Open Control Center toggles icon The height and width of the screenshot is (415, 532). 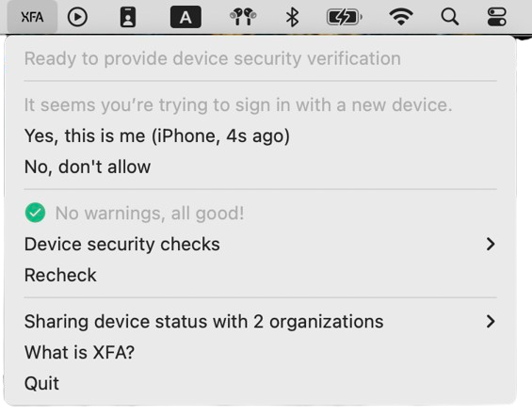(497, 17)
